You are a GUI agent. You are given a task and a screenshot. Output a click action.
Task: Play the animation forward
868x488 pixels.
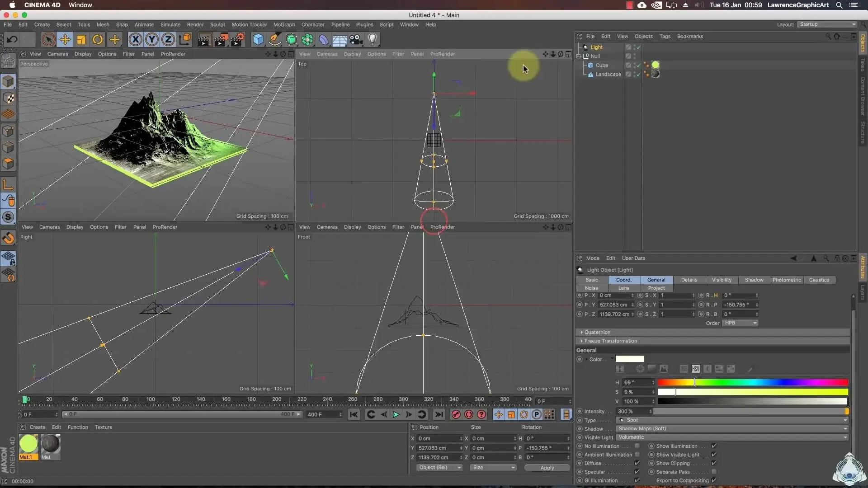point(396,414)
